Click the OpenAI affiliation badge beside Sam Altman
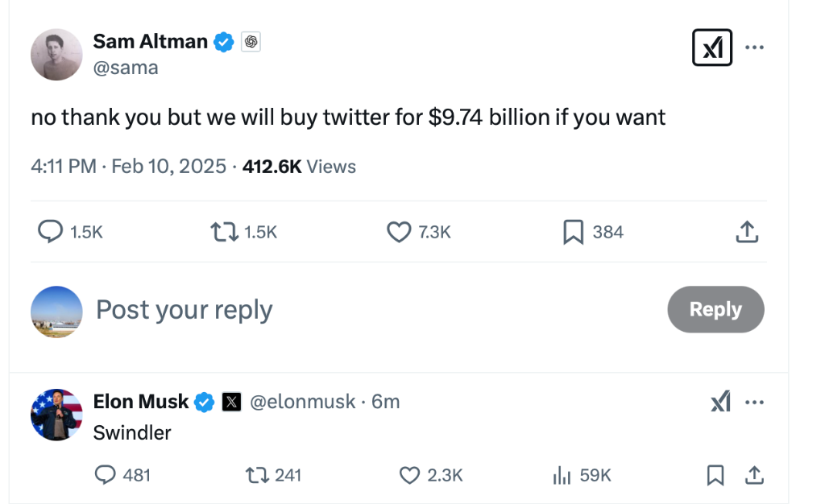This screenshot has height=504, width=825. [251, 42]
